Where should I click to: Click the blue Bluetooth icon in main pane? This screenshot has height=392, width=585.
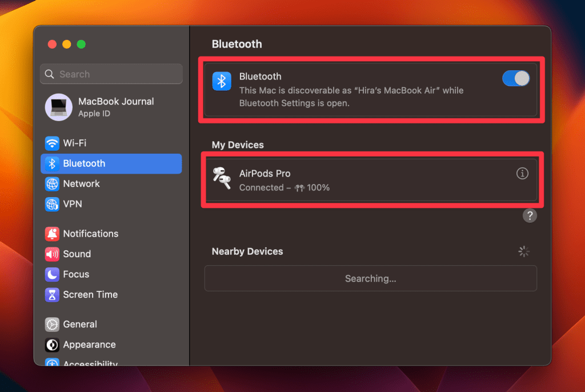[222, 81]
